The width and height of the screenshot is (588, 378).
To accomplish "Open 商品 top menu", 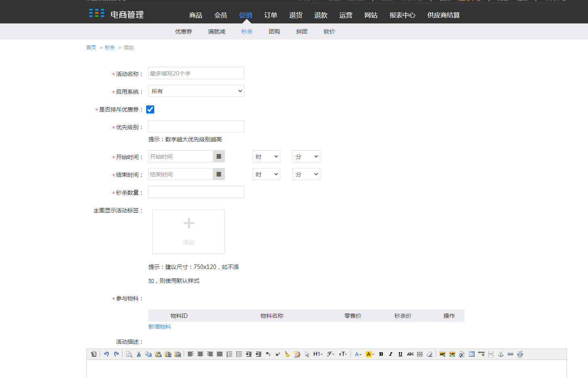I will click(x=195, y=15).
